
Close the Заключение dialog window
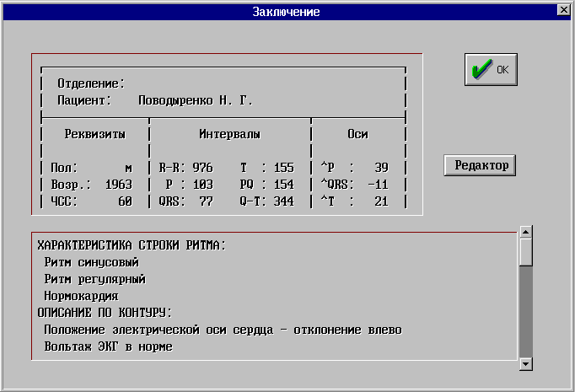click(x=564, y=9)
